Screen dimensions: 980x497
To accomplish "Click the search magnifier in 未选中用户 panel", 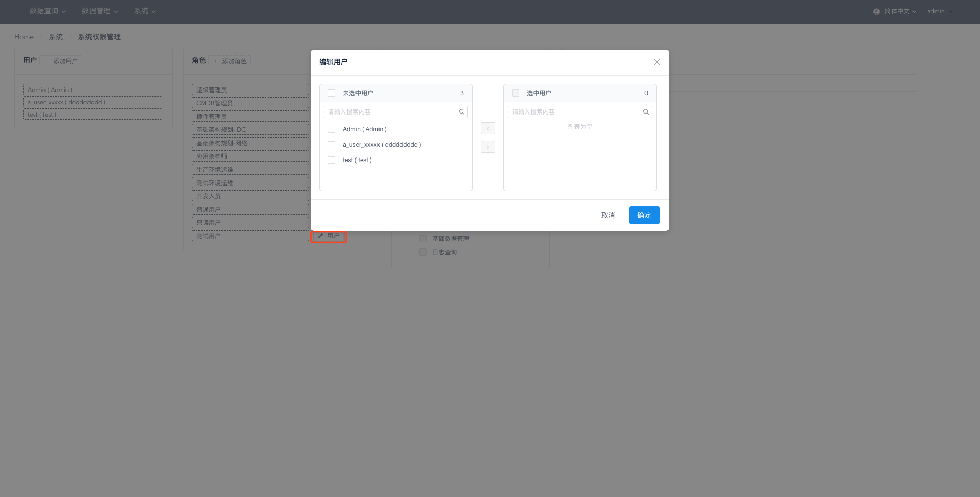I will [x=461, y=112].
